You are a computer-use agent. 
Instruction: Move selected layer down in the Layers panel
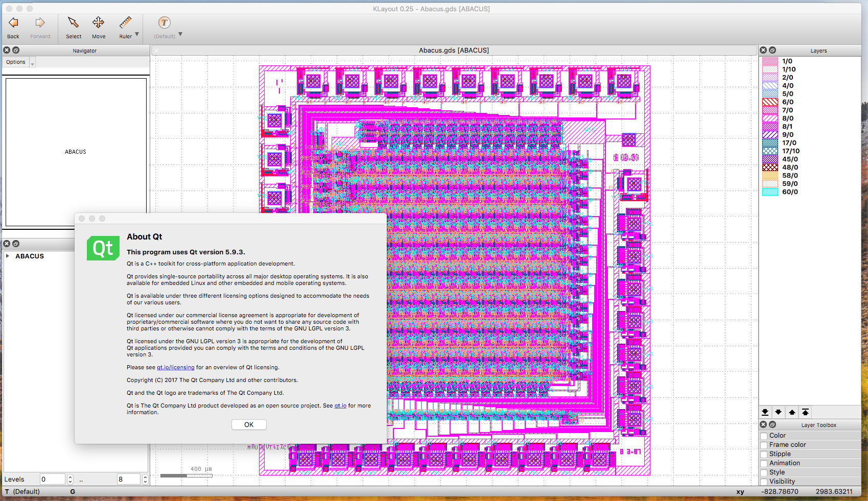(778, 412)
